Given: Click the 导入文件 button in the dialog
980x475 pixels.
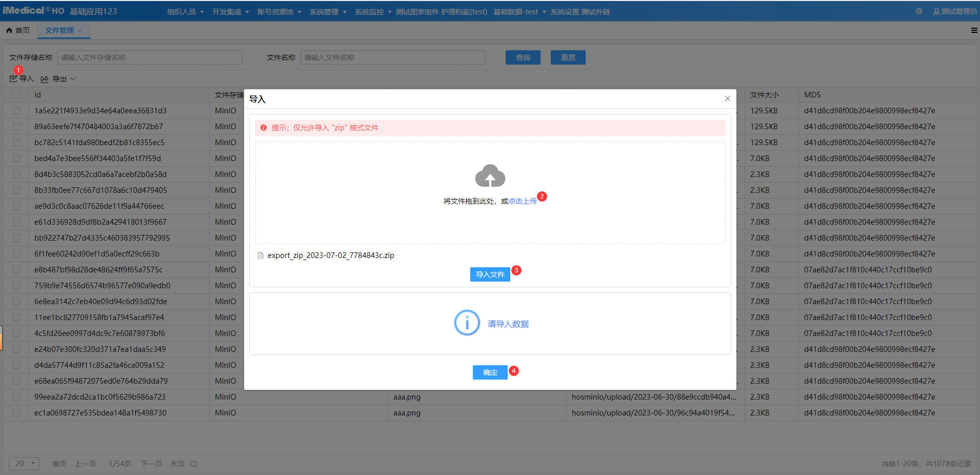Looking at the screenshot, I should point(490,274).
